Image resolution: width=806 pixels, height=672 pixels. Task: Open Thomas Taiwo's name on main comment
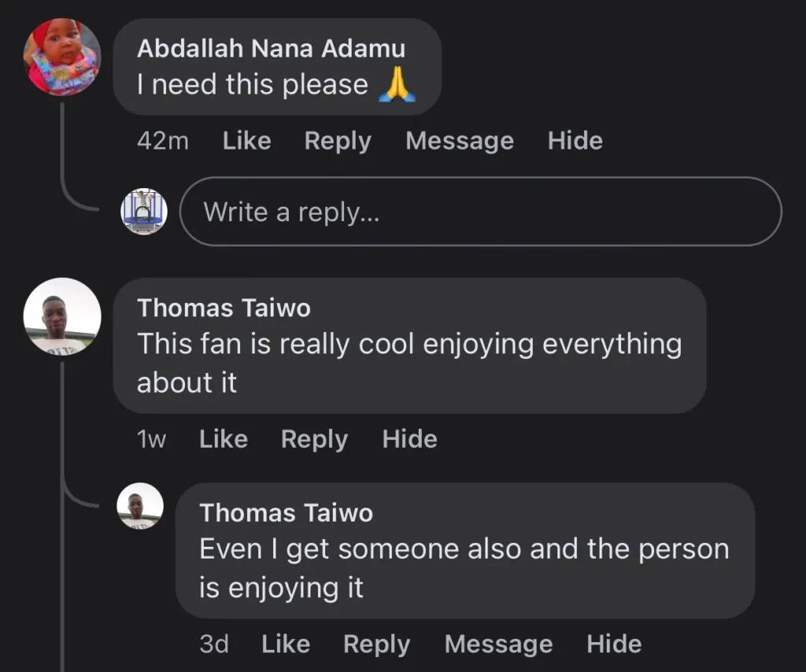tap(224, 308)
